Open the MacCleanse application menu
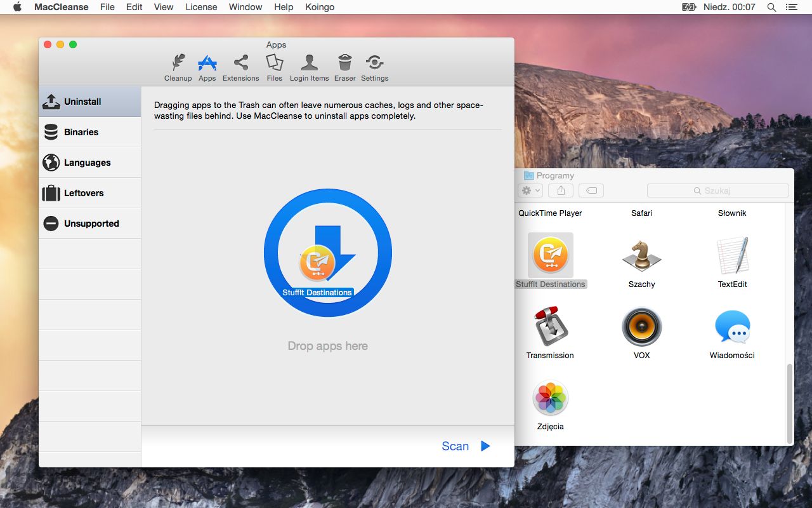 click(61, 7)
